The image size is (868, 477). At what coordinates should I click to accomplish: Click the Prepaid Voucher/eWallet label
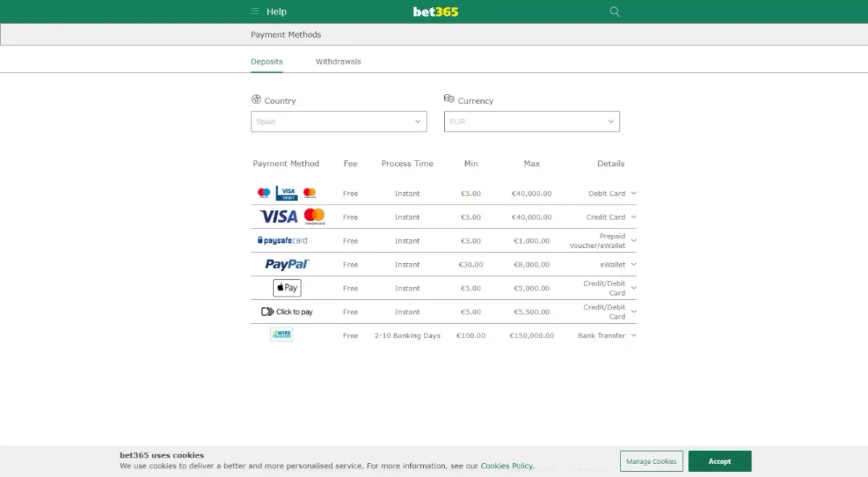(x=597, y=241)
